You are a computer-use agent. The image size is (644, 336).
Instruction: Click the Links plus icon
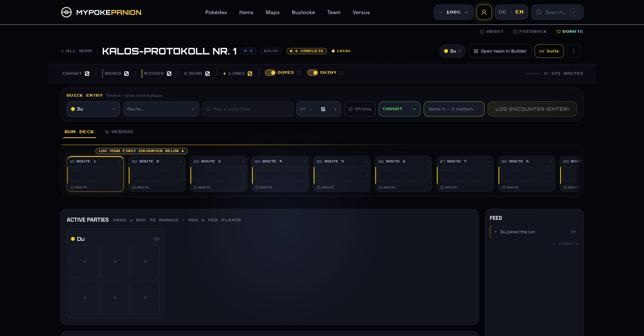pyautogui.click(x=225, y=73)
